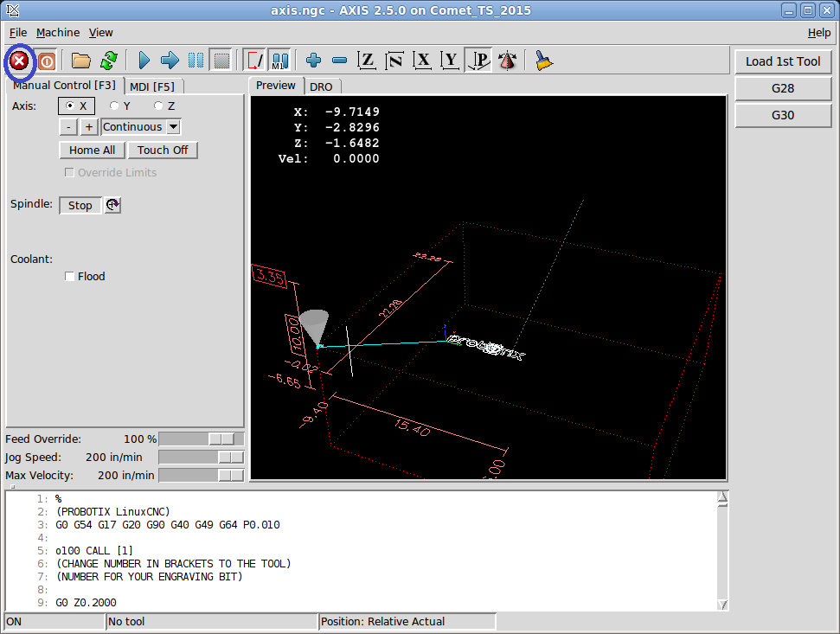This screenshot has height=634, width=840.
Task: Click the Home All button
Action: (x=92, y=150)
